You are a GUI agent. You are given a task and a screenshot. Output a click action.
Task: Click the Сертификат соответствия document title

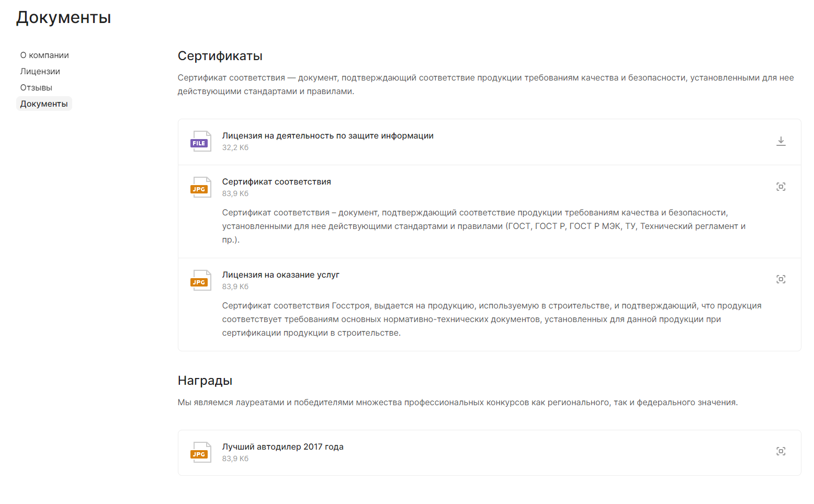tap(276, 182)
